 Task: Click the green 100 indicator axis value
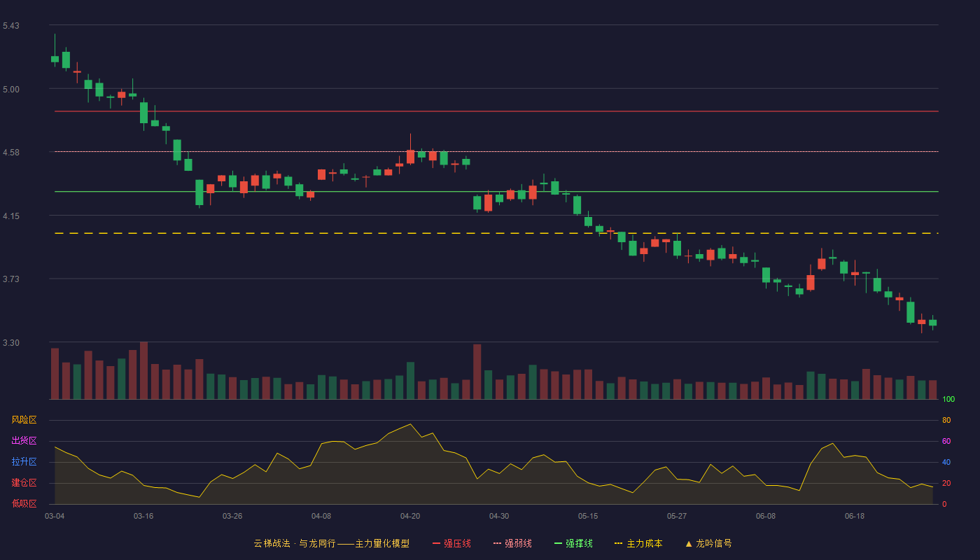point(948,400)
